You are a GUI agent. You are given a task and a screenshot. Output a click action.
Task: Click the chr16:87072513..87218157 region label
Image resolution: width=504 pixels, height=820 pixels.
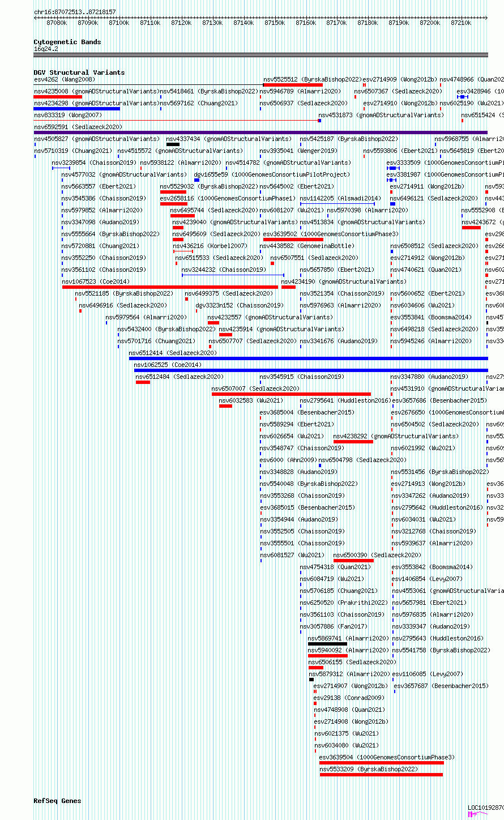75,12
